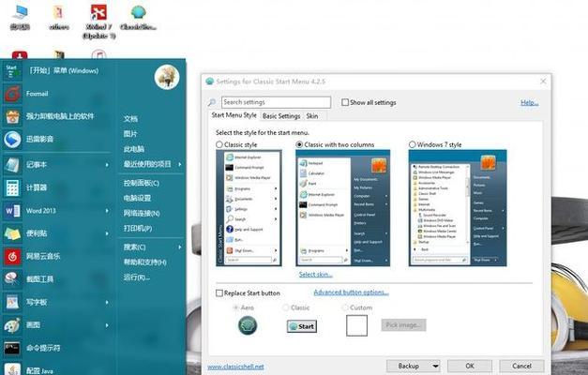Expand 最近使用的项目 submenu arrow
The image size is (588, 375).
click(x=180, y=164)
